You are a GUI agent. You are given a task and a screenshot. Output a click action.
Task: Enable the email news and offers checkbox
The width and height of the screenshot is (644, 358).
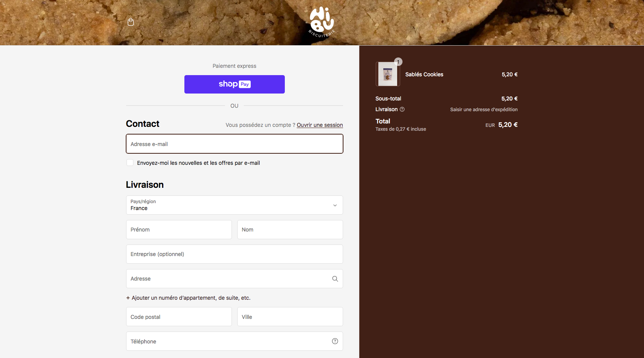pos(130,163)
